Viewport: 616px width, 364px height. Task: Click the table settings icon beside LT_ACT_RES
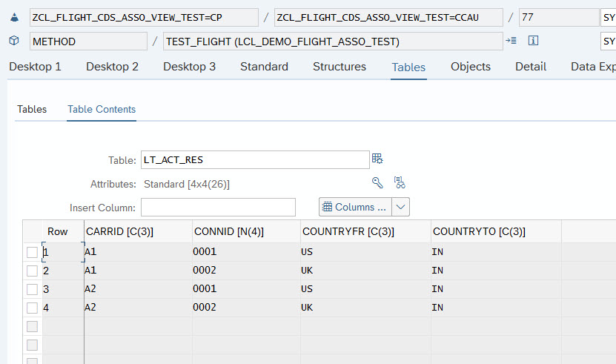pos(377,159)
